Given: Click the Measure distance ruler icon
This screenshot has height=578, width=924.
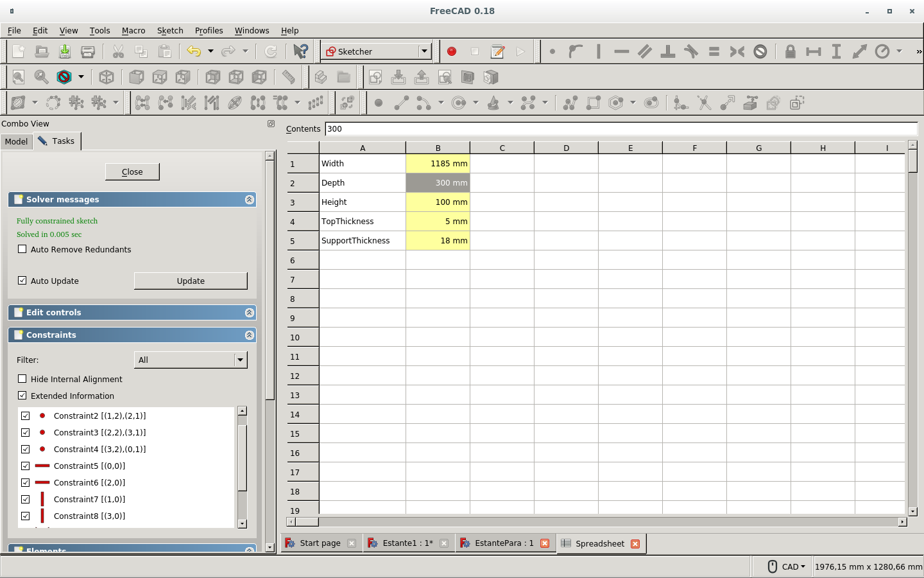Looking at the screenshot, I should [289, 77].
